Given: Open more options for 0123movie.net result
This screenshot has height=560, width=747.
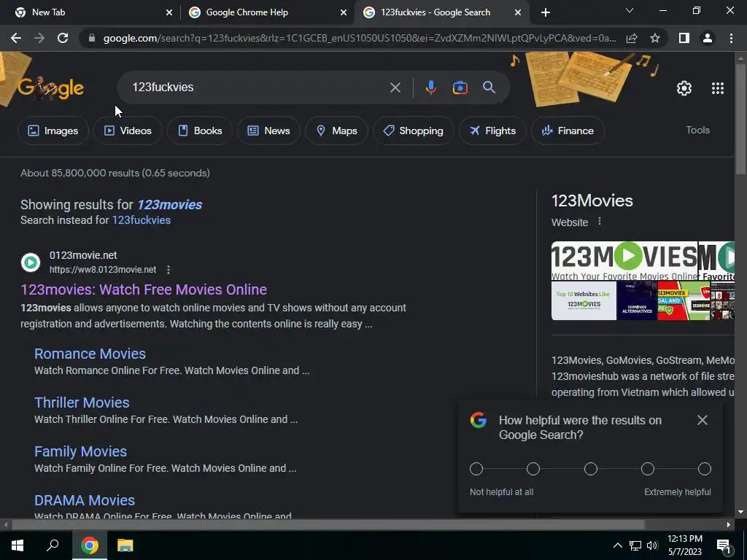Looking at the screenshot, I should (x=169, y=270).
